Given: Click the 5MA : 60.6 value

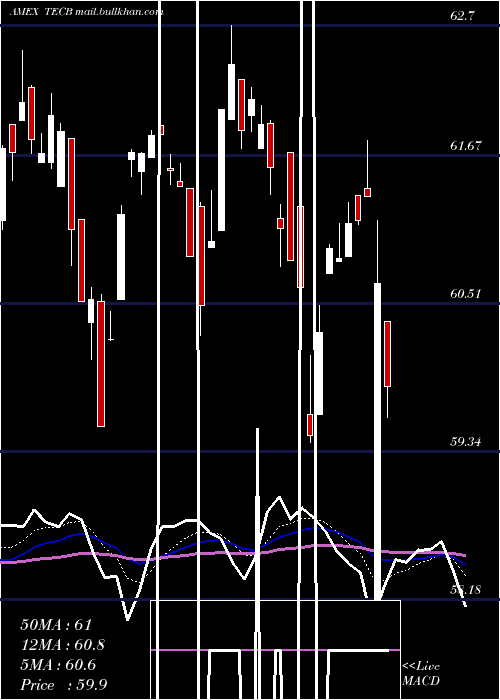Looking at the screenshot, I should (58, 665).
